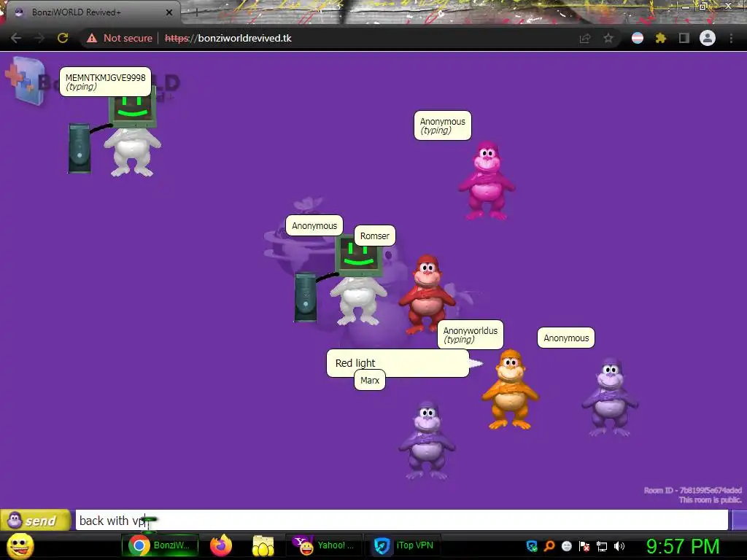The width and height of the screenshot is (747, 560).
Task: Focus the chat message input field
Action: tap(402, 520)
